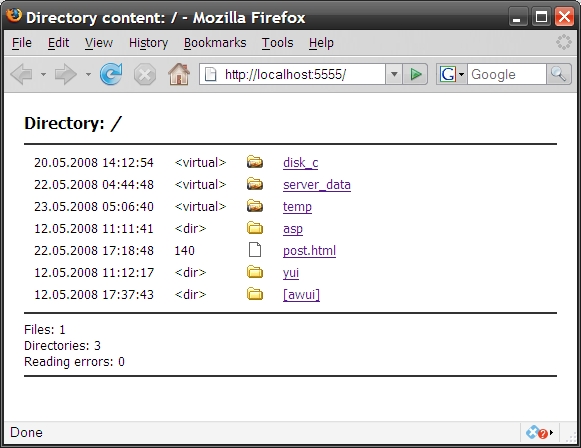
Task: Click the folder icon beside temp
Action: click(255, 206)
